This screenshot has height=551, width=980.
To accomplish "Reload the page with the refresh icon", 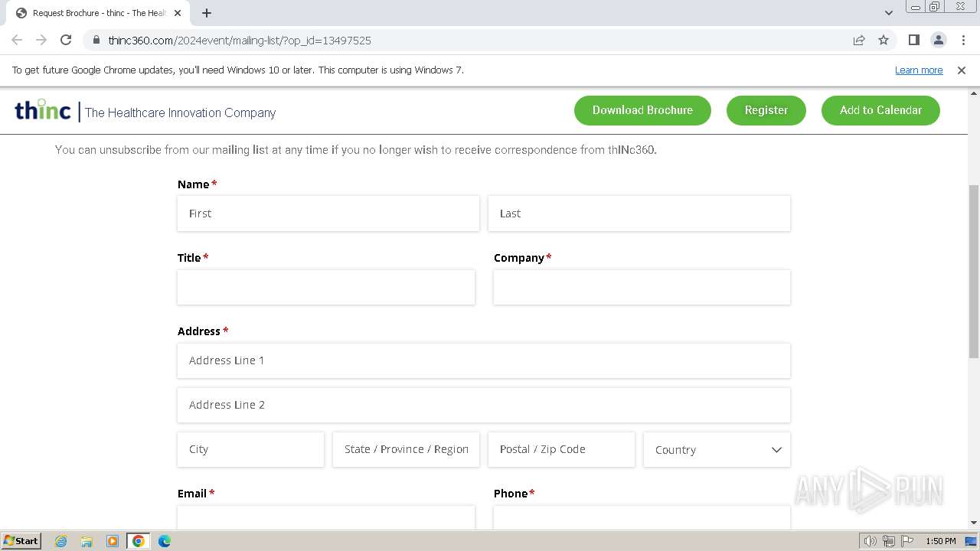I will [66, 40].
